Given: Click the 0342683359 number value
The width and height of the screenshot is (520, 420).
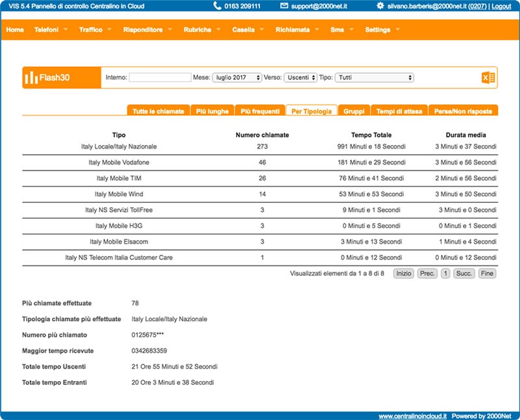Looking at the screenshot, I should (x=149, y=350).
